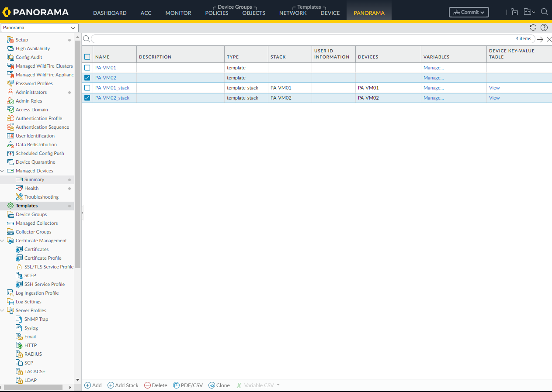Click the Access Domain icon
Image resolution: width=552 pixels, height=392 pixels.
click(x=10, y=110)
